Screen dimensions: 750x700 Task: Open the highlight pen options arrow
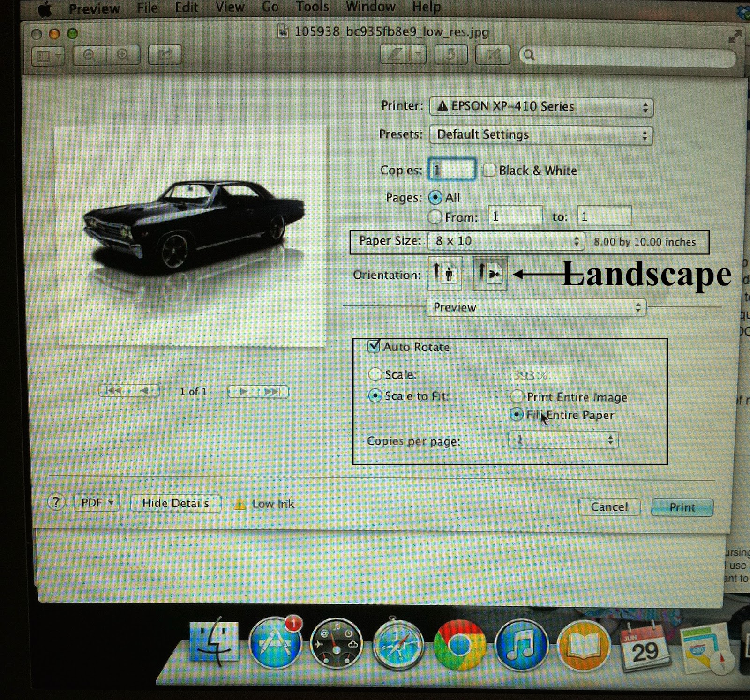(x=418, y=55)
